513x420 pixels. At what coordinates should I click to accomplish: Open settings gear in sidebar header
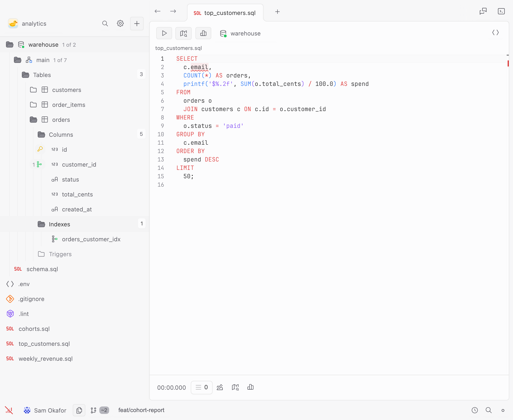120,24
